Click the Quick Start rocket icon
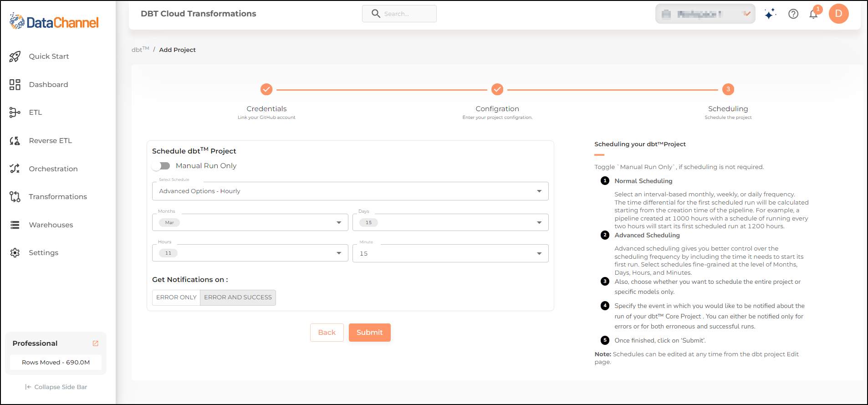Screen dimensions: 868x405 (x=15, y=56)
